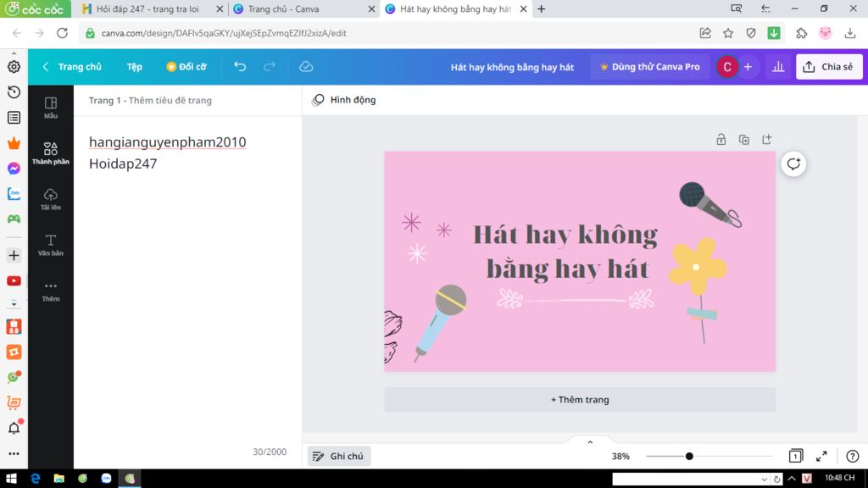The width and height of the screenshot is (868, 488).
Task: Open the comment refresh bubble beside canvas
Action: click(793, 164)
